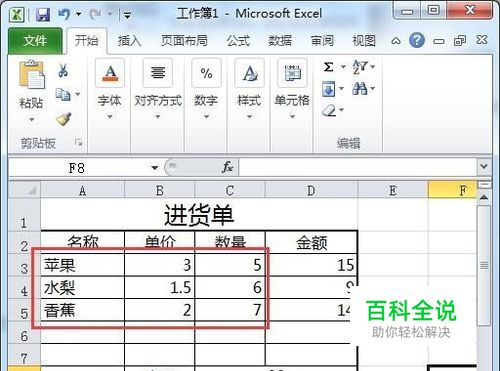Image resolution: width=500 pixels, height=371 pixels.
Task: Select row 6 header
Action: pyautogui.click(x=24, y=333)
